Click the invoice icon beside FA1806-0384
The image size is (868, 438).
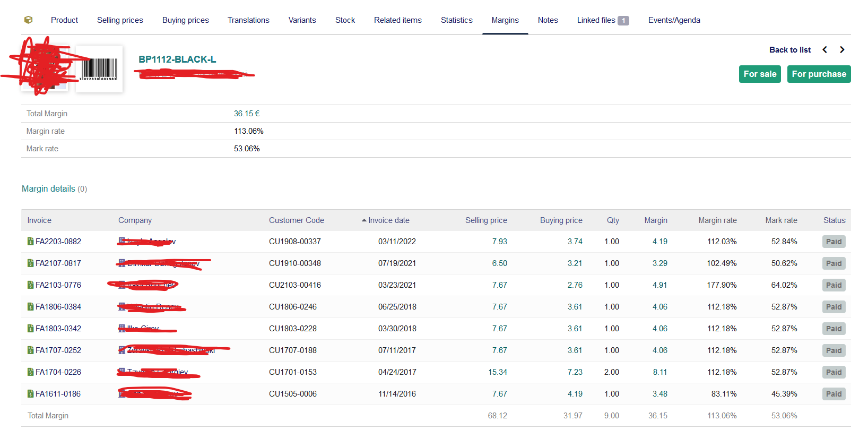coord(30,307)
